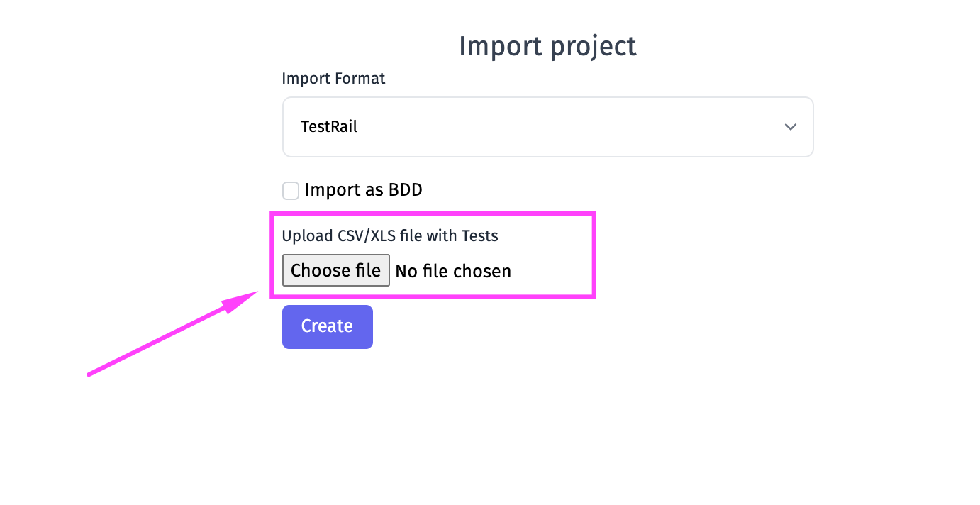Click the 'Import as BDD' label text
Image resolution: width=980 pixels, height=505 pixels.
coord(364,190)
